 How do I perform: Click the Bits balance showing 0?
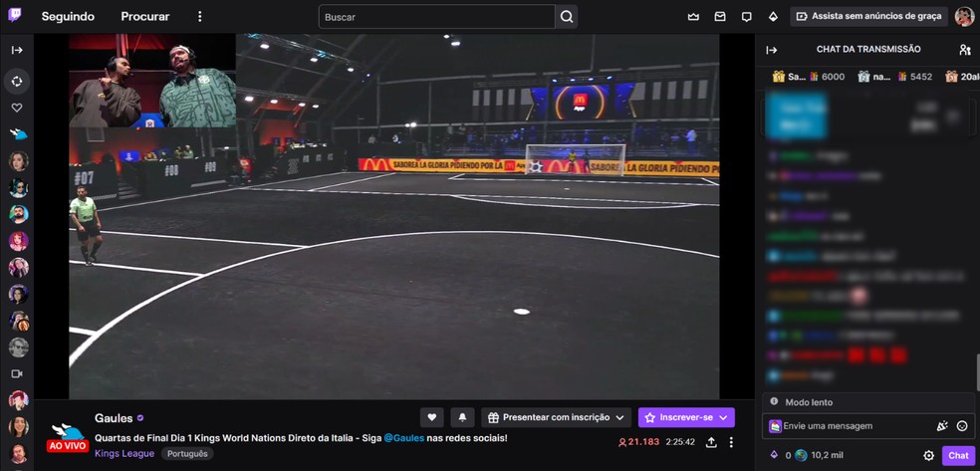(x=780, y=455)
